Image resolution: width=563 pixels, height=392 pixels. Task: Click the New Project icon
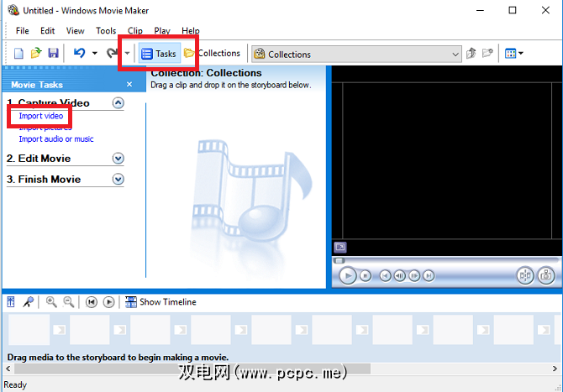[18, 54]
